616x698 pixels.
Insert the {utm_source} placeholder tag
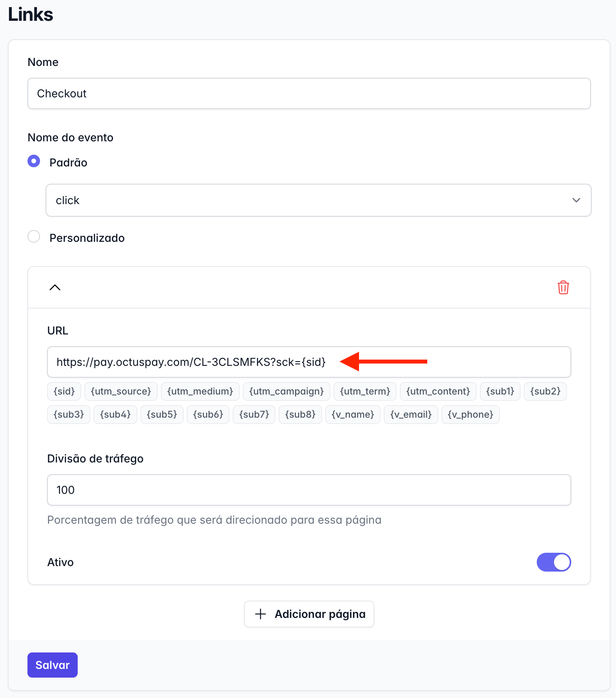[121, 391]
